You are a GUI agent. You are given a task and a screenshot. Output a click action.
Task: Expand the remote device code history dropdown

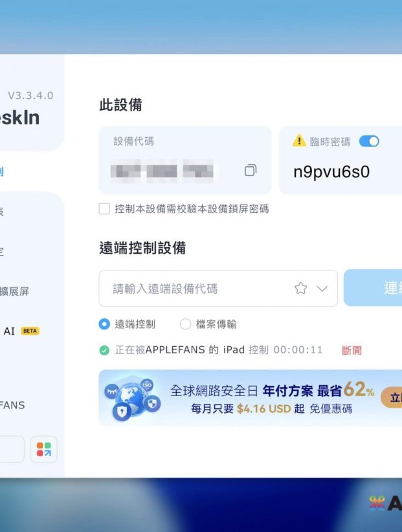[322, 289]
